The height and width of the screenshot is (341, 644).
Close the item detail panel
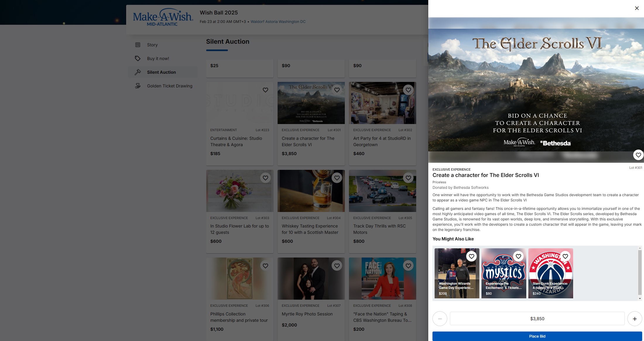tap(637, 8)
